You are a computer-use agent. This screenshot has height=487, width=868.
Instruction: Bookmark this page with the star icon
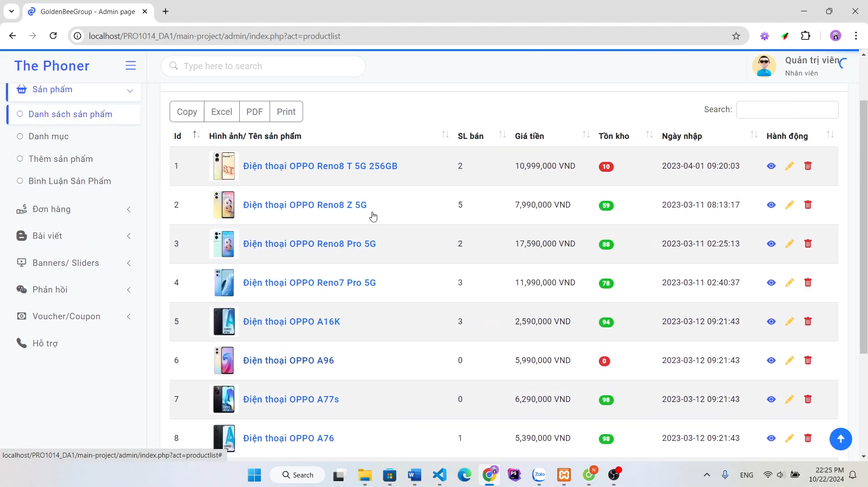coord(736,36)
